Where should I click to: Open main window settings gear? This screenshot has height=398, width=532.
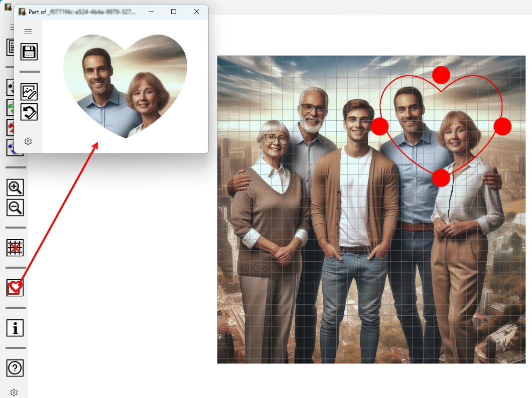tap(14, 392)
